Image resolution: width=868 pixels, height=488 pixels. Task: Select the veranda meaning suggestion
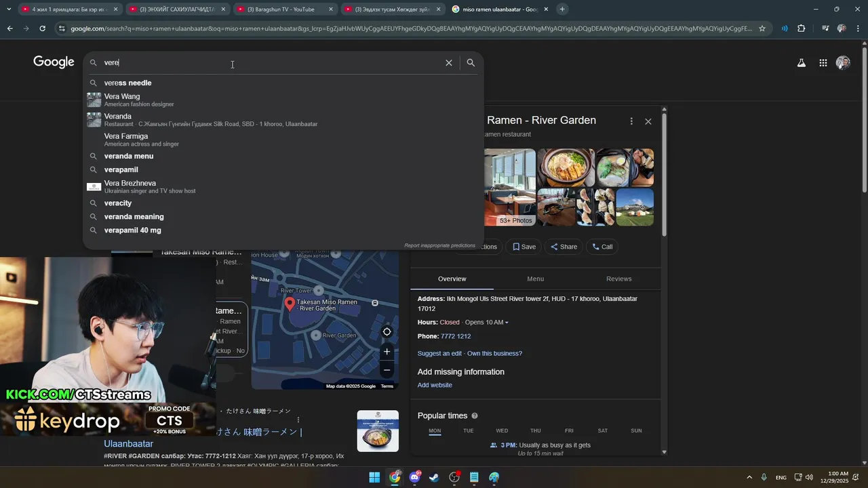[x=283, y=217]
